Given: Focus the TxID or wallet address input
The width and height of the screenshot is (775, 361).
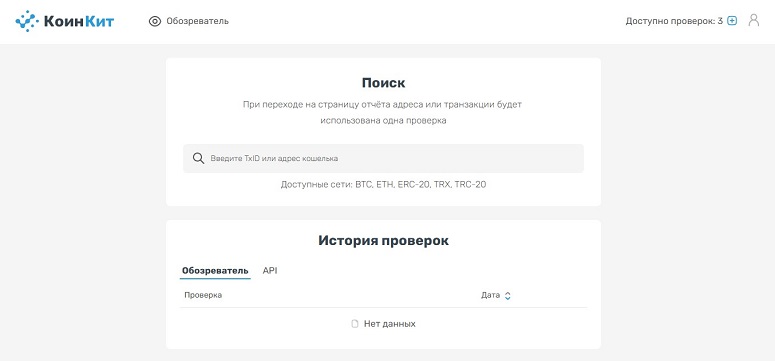Looking at the screenshot, I should [x=383, y=158].
